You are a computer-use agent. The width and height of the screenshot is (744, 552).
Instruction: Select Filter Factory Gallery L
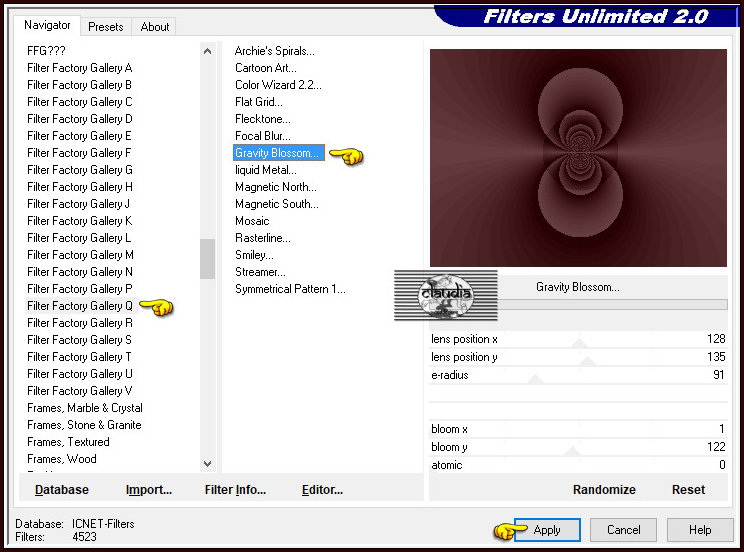tap(79, 238)
